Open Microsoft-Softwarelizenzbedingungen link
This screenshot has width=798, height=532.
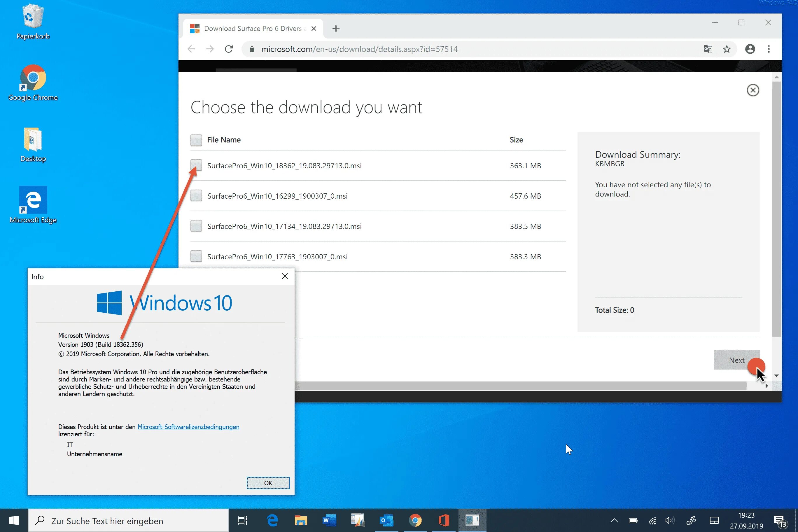click(188, 426)
